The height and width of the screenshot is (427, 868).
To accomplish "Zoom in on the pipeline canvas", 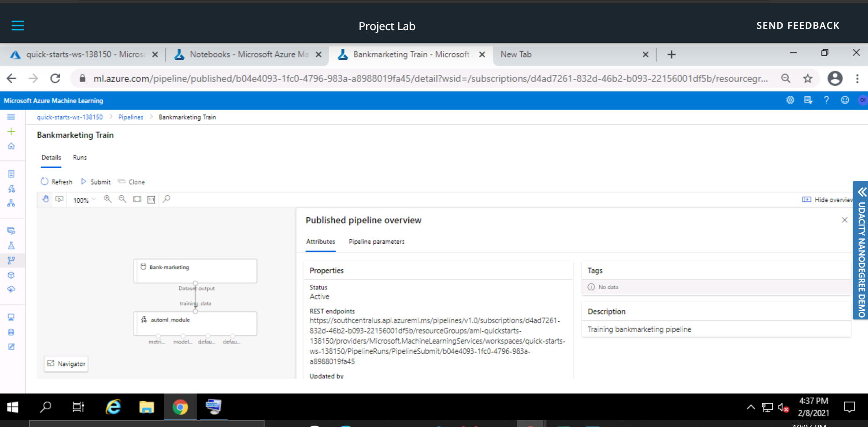I will pyautogui.click(x=108, y=199).
